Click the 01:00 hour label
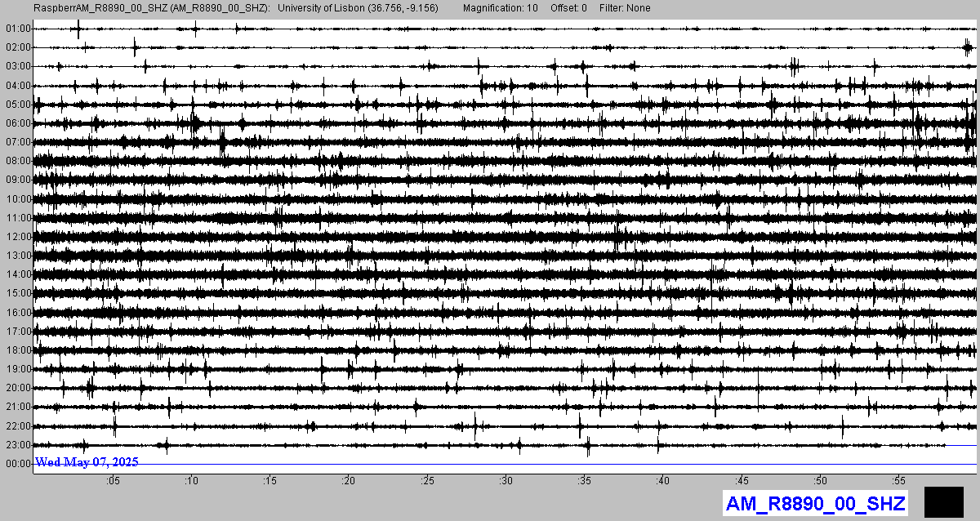The height and width of the screenshot is (521, 980). click(x=18, y=29)
